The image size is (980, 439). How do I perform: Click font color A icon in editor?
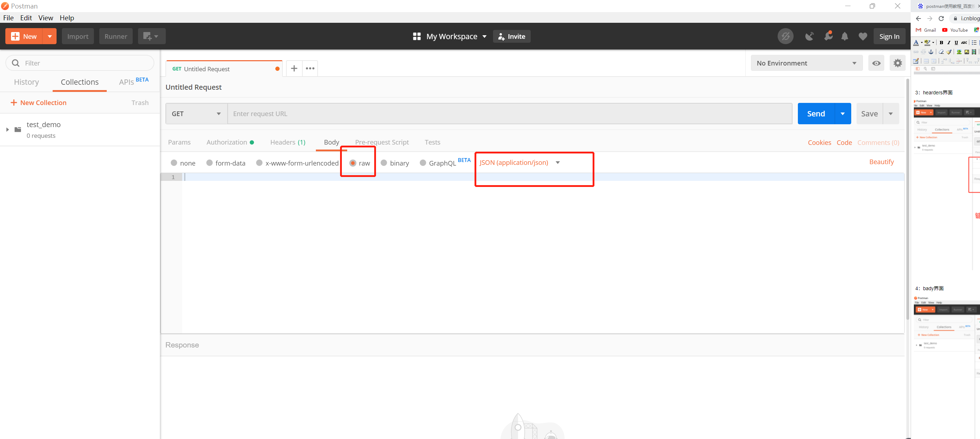(x=916, y=42)
